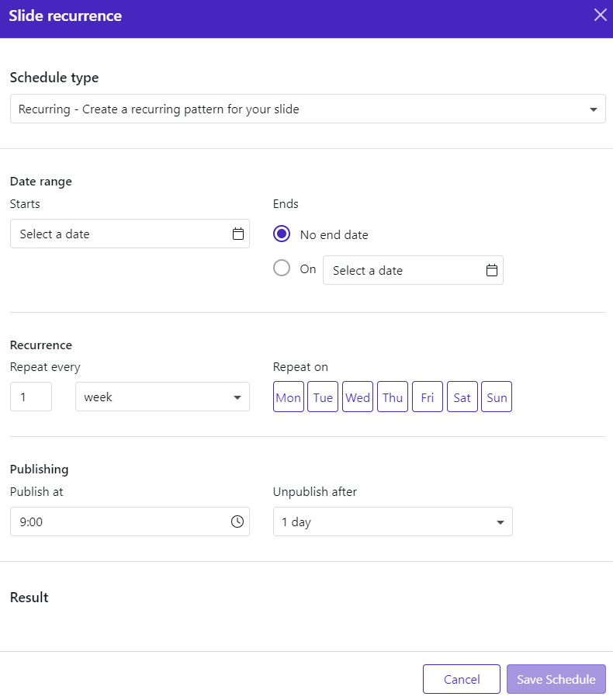
Task: Open the end date calendar icon
Action: coord(491,270)
